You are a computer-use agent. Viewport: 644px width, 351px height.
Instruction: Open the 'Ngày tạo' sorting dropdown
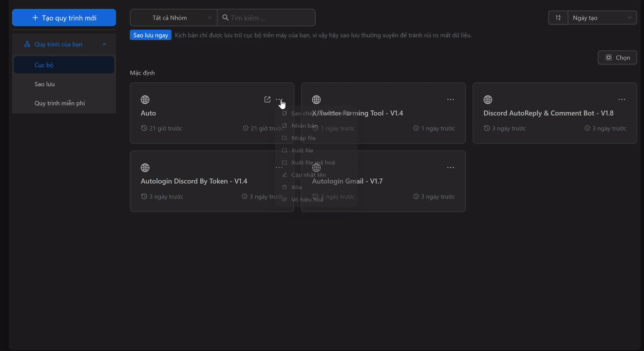pyautogui.click(x=602, y=17)
